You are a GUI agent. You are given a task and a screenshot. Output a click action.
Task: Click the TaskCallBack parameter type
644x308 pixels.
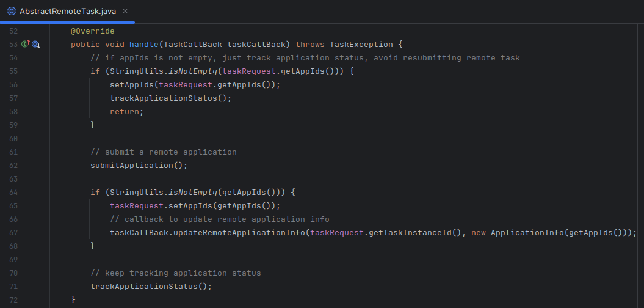click(x=193, y=45)
